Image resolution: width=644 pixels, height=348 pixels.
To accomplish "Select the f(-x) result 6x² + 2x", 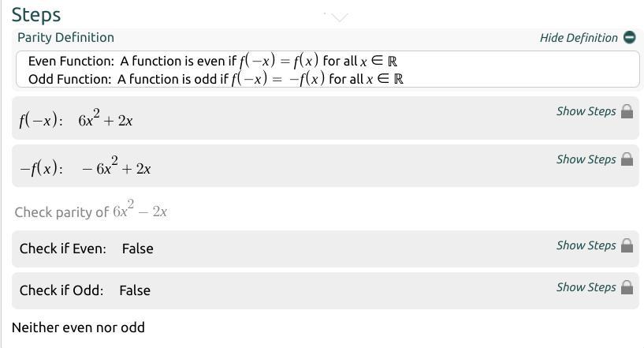I will 105,120.
